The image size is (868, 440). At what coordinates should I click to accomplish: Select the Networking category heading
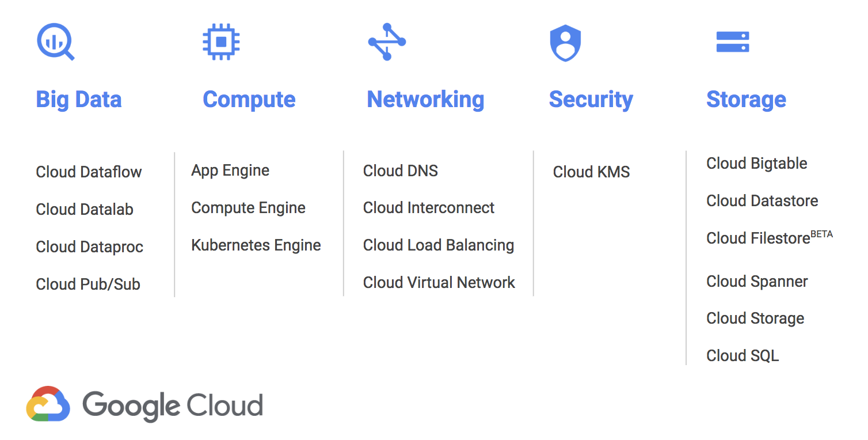425,100
